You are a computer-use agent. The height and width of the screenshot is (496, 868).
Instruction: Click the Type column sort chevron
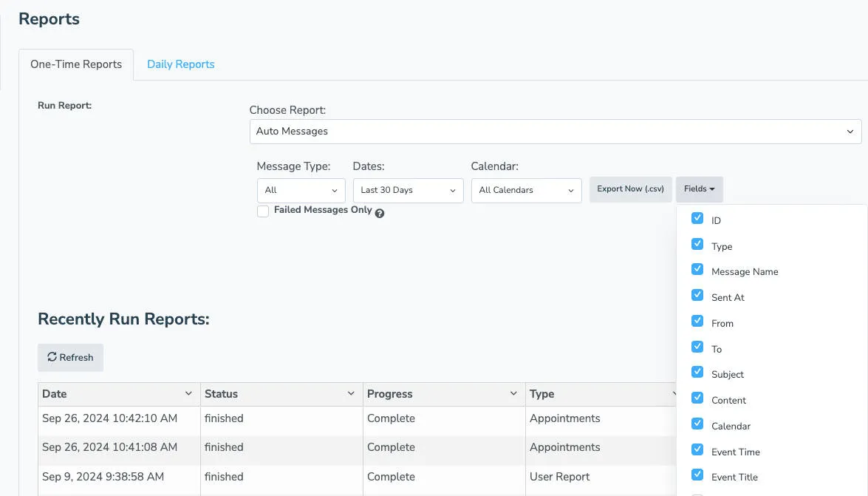tap(674, 393)
